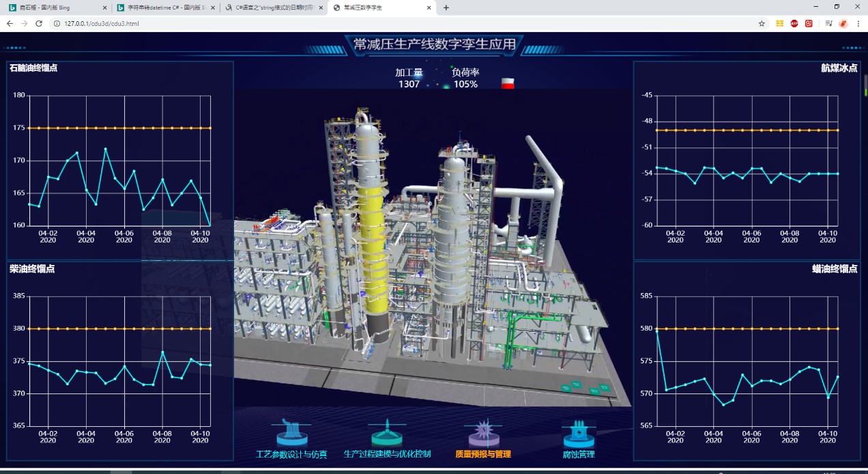Click the 石脑油终馏点 chart title
Screen dimensions: 868x474
click(33, 68)
